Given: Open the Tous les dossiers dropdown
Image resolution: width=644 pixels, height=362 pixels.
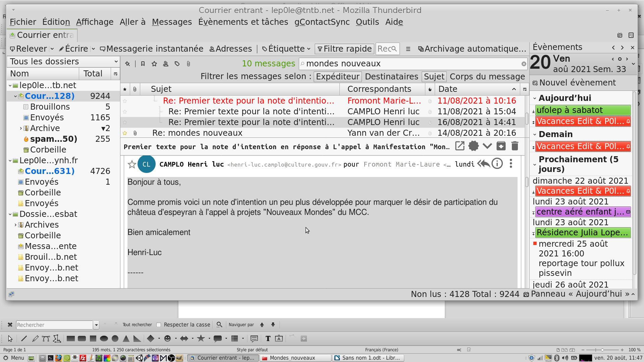Looking at the screenshot, I should click(x=63, y=62).
